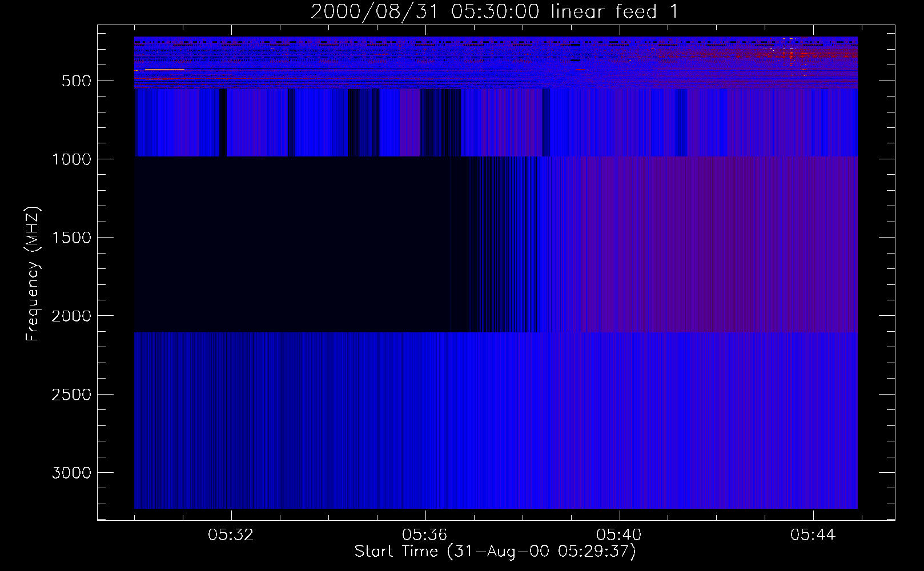
Task: Click the 1000 frequency tick label
Action: pos(71,159)
